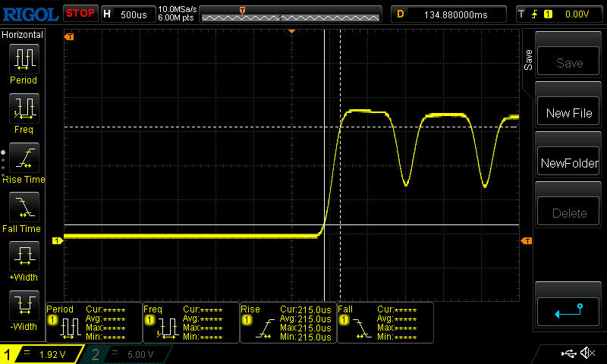607x364 pixels.
Task: Click the orange T trigger level marker at right edge
Action: coord(526,241)
